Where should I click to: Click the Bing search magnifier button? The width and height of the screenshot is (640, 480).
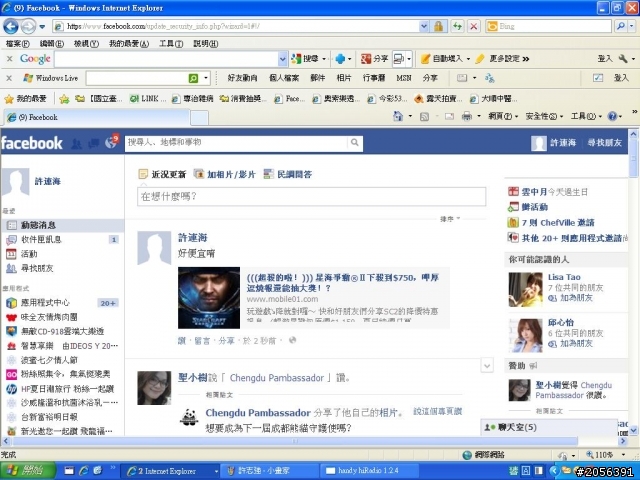621,27
